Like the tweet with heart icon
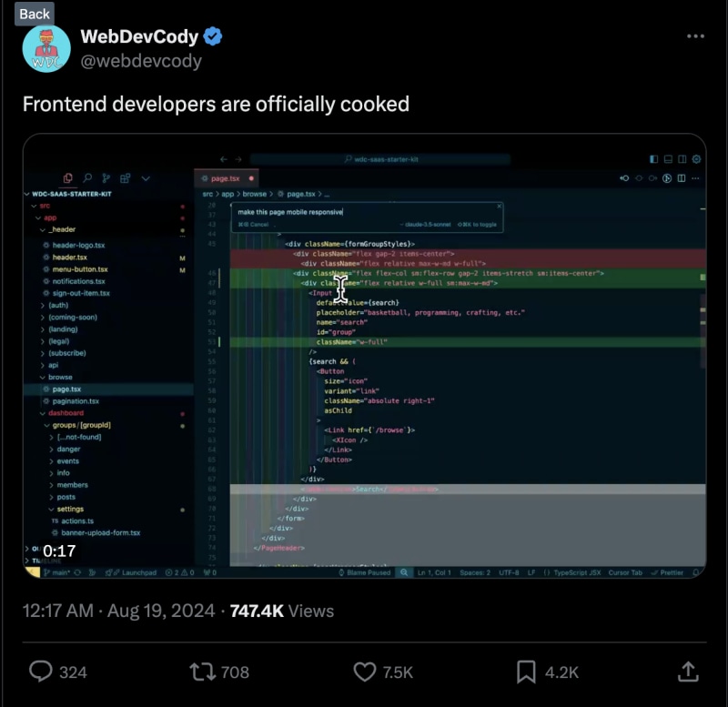The height and width of the screenshot is (707, 728). pos(364,672)
